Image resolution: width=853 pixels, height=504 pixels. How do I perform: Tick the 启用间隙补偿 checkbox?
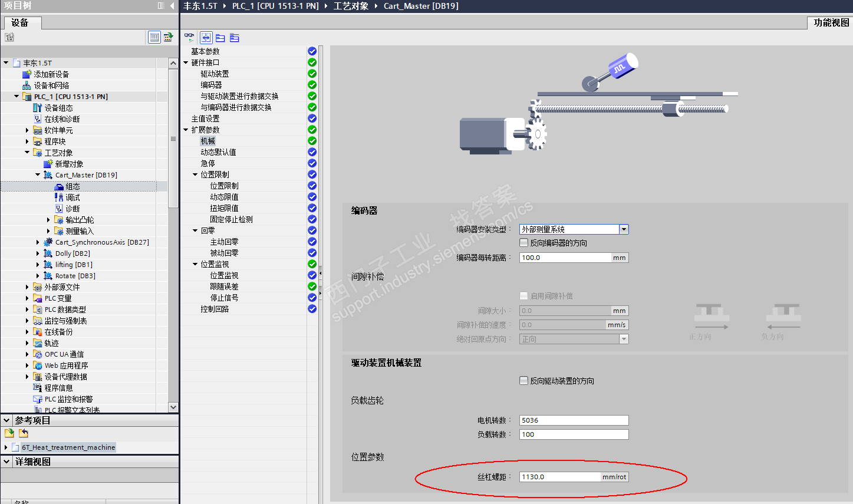[x=523, y=296]
